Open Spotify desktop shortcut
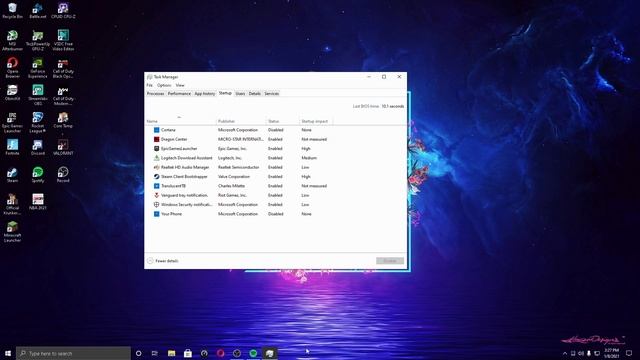640x360 pixels. tap(38, 175)
